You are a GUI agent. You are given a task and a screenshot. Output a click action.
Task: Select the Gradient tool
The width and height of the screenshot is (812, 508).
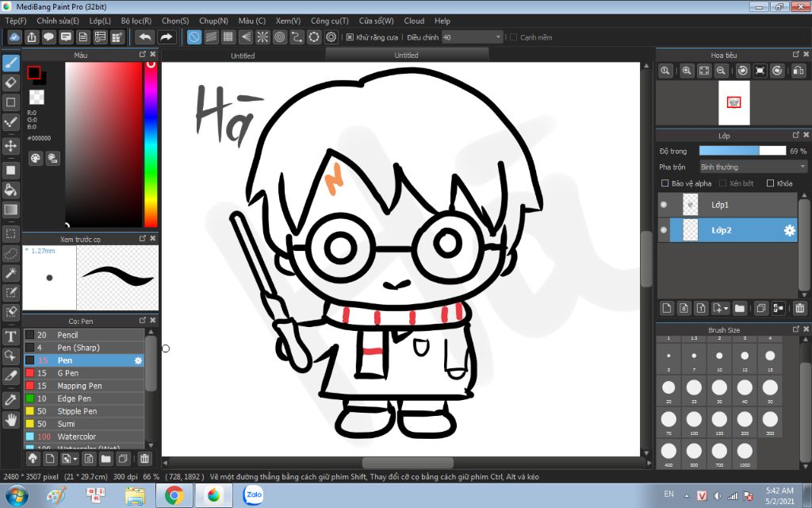pyautogui.click(x=10, y=210)
